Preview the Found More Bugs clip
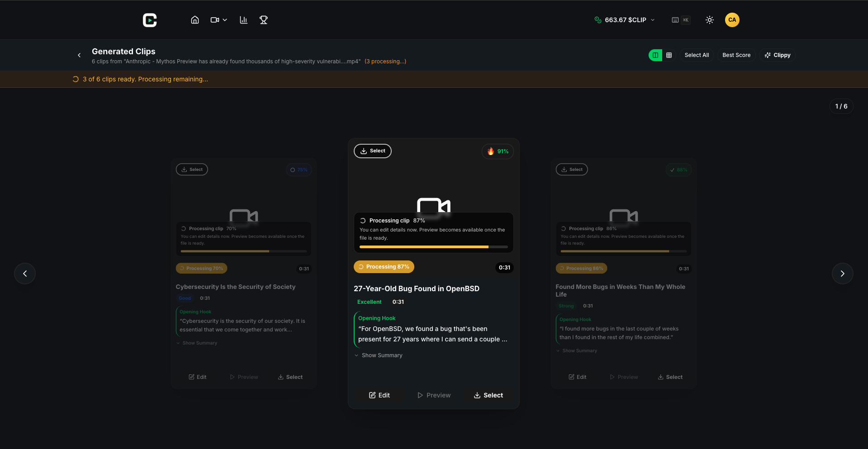 coord(624,377)
